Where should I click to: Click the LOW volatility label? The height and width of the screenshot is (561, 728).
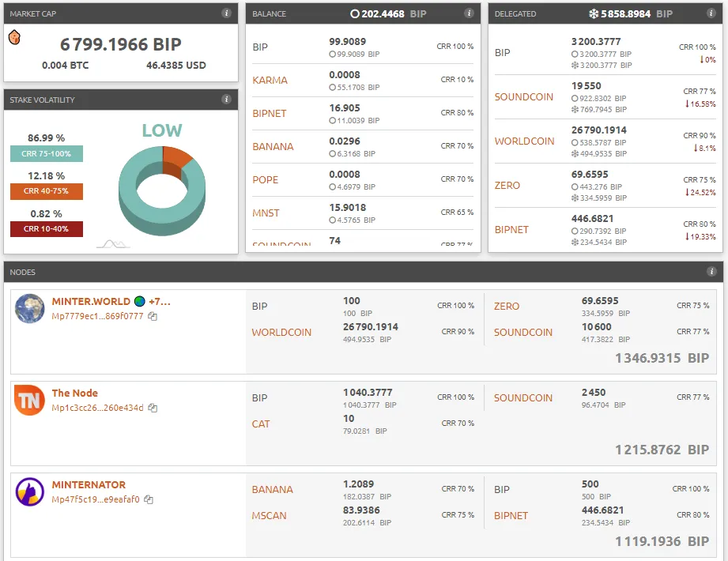pos(162,130)
